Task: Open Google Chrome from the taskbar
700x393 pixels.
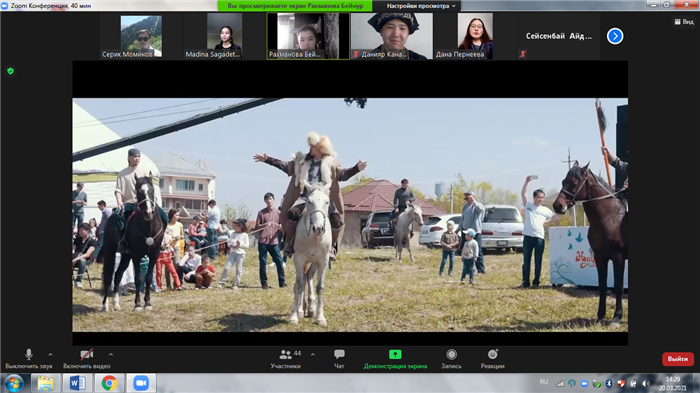Action: tap(109, 383)
